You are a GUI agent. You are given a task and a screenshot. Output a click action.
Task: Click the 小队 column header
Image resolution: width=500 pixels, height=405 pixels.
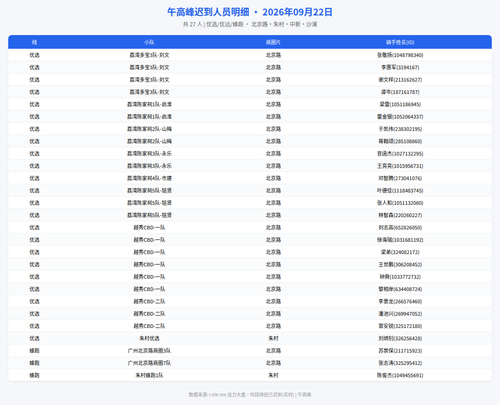coord(149,42)
